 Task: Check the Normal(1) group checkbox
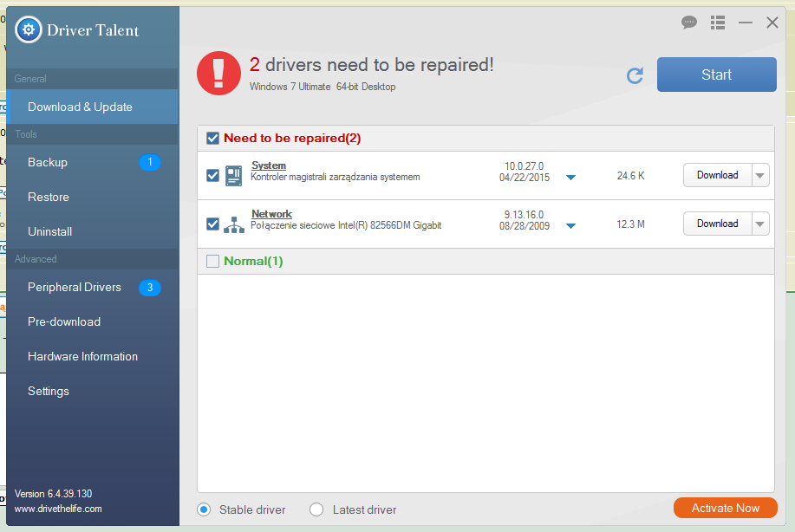point(213,261)
